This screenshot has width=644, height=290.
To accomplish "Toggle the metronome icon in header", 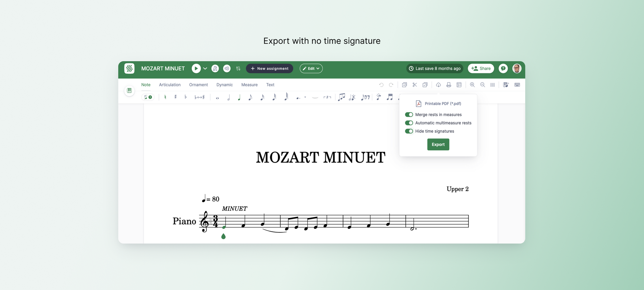I will tap(215, 68).
